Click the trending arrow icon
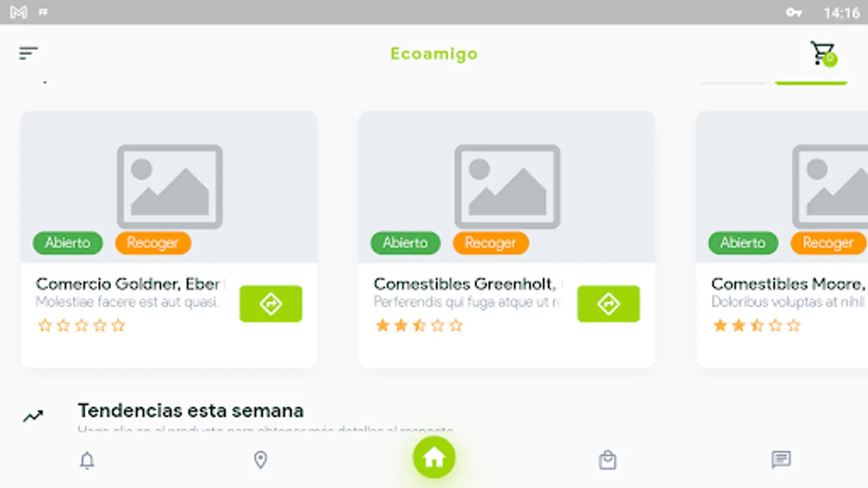868x488 pixels. [33, 416]
